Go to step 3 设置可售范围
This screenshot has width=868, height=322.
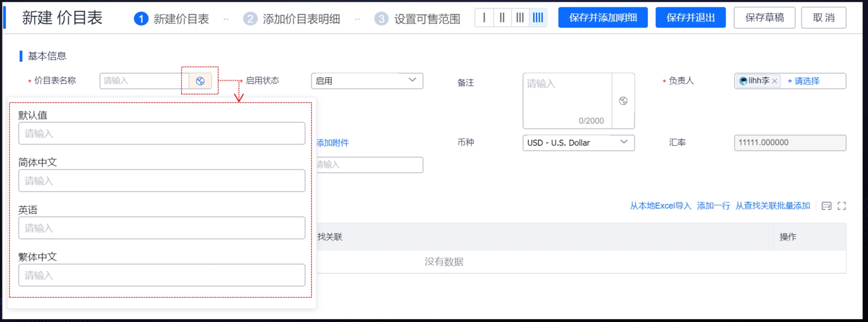point(417,19)
